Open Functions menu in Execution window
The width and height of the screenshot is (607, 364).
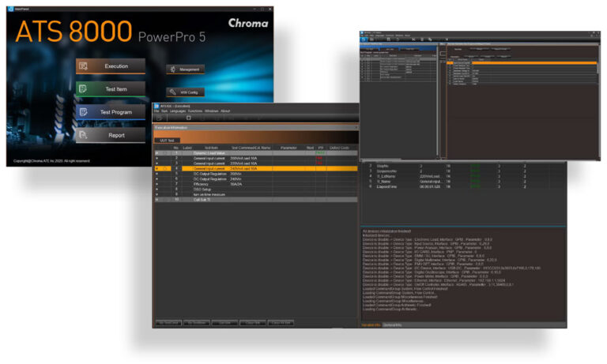[195, 111]
